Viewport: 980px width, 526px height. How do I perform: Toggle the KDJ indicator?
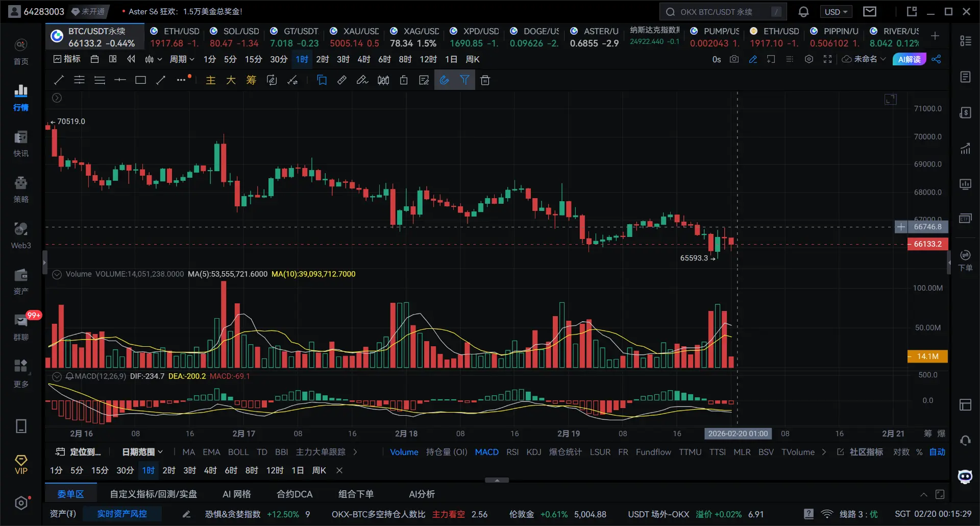534,452
